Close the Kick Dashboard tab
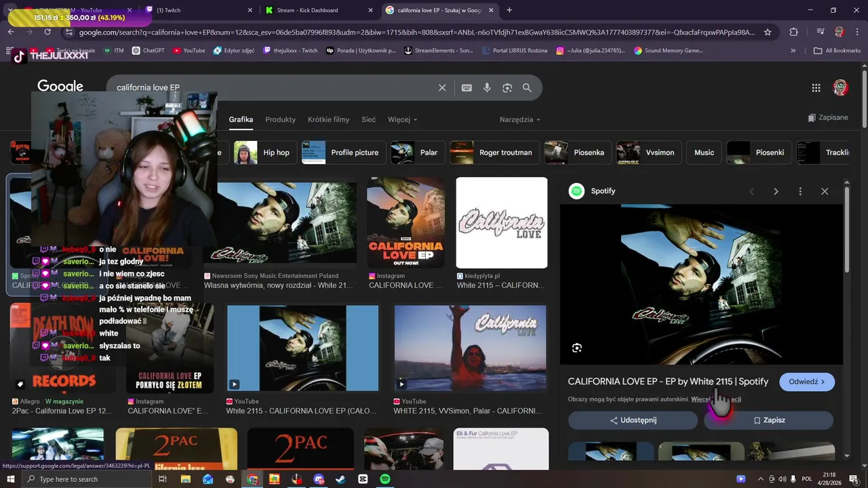The width and height of the screenshot is (868, 488). click(370, 10)
